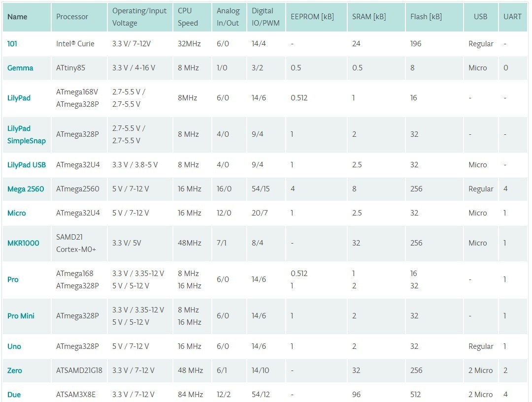Open the Micro board link
This screenshot has height=402, width=532.
pyautogui.click(x=17, y=213)
